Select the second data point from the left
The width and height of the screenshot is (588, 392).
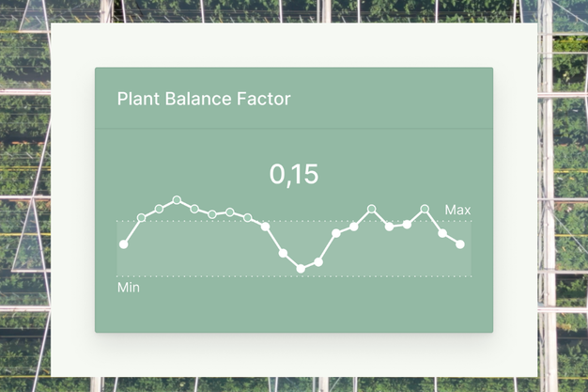(142, 218)
